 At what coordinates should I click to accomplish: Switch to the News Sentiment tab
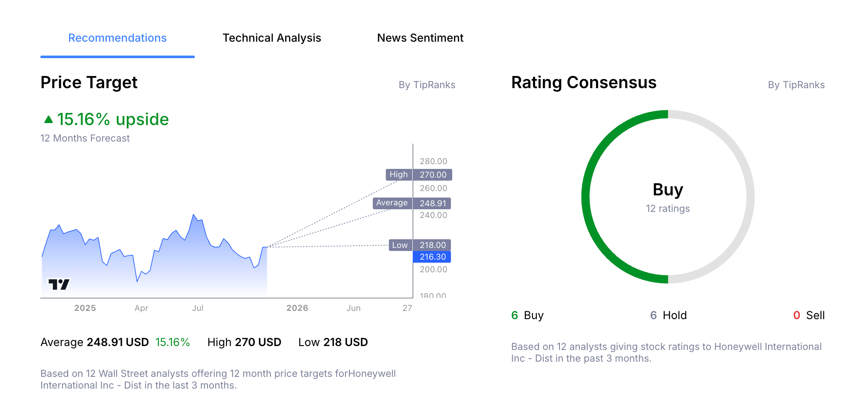tap(420, 38)
